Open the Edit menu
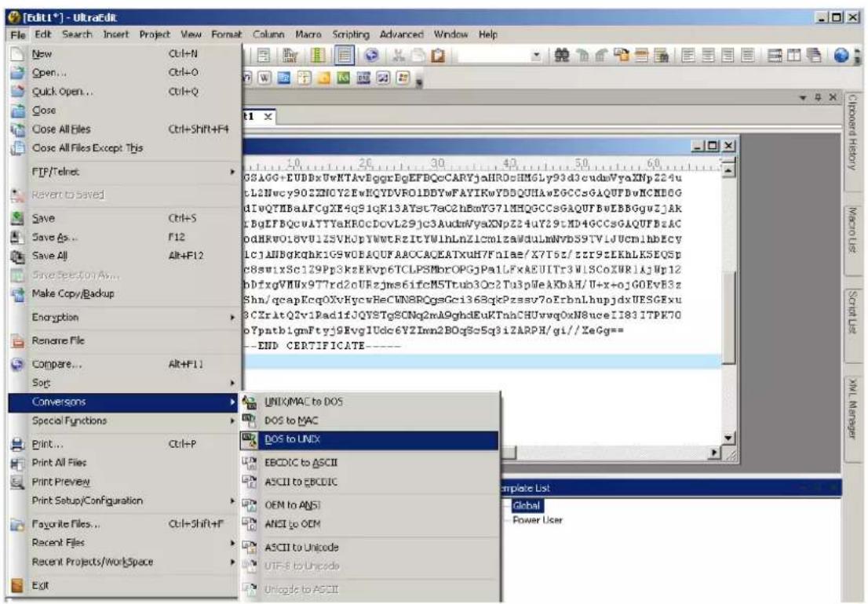 coord(42,35)
